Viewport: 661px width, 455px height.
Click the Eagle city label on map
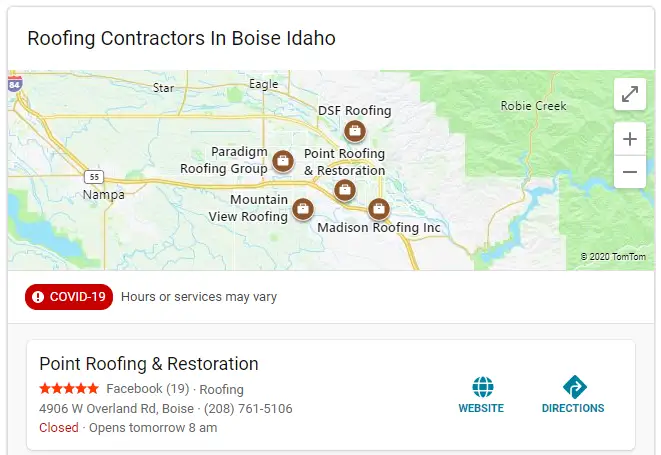click(x=264, y=85)
